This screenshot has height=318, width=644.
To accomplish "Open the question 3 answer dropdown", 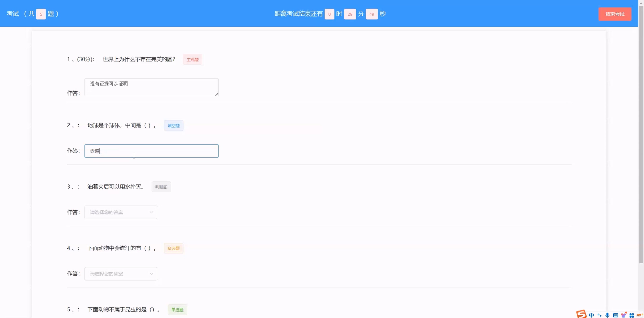I will (x=121, y=212).
